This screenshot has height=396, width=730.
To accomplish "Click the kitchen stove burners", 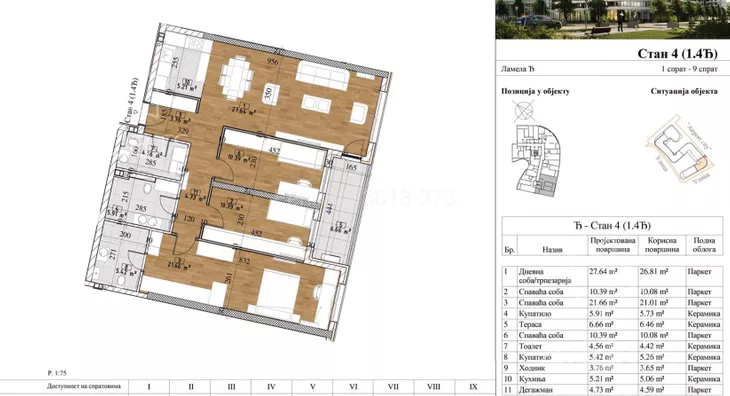I will tap(197, 44).
